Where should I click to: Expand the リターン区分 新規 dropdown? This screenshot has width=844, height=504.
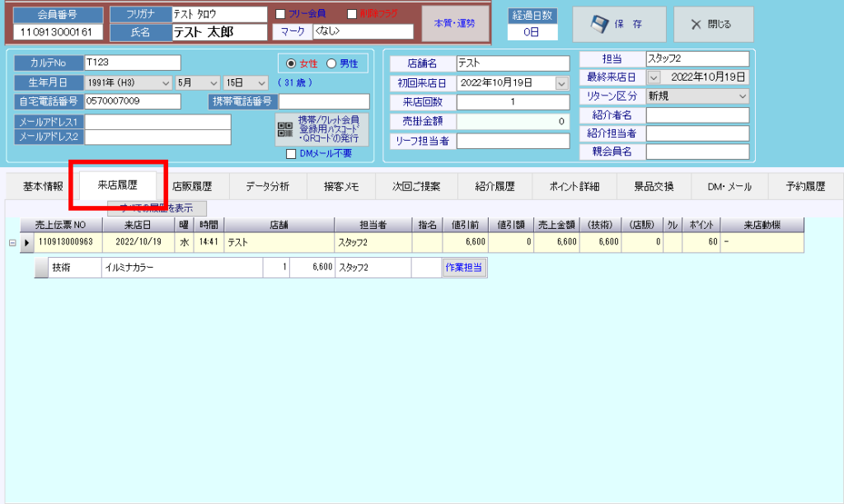point(743,96)
